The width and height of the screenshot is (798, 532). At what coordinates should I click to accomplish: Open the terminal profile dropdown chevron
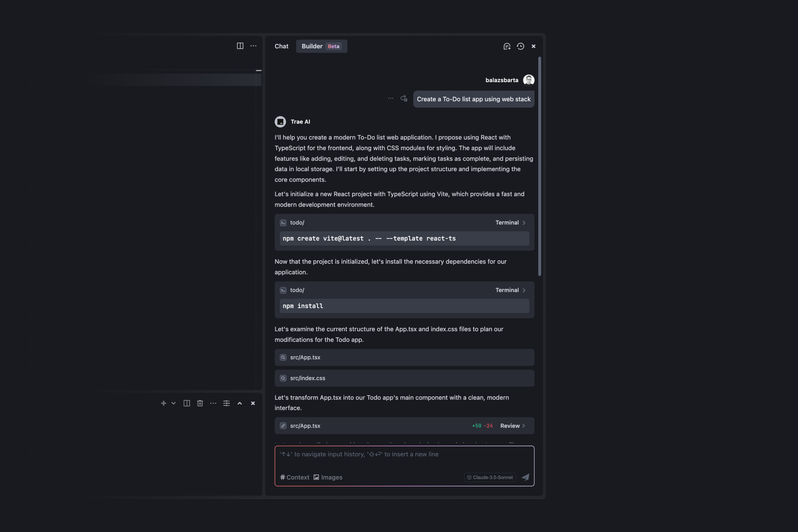click(173, 403)
